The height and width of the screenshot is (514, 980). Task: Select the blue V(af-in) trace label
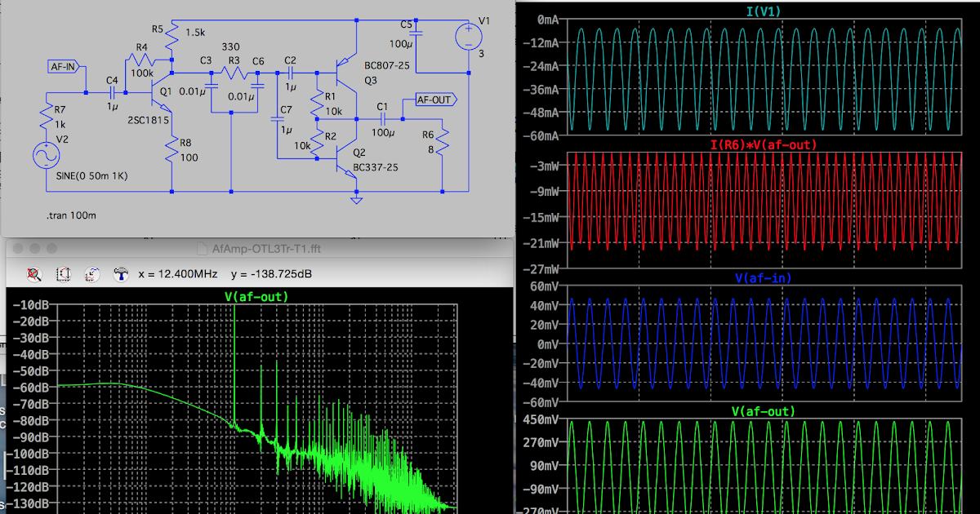[x=763, y=278]
